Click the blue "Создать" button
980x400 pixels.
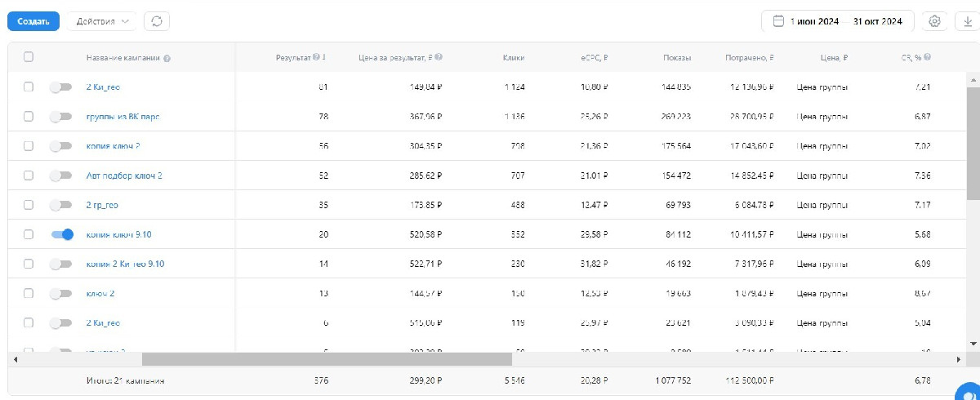pyautogui.click(x=33, y=22)
